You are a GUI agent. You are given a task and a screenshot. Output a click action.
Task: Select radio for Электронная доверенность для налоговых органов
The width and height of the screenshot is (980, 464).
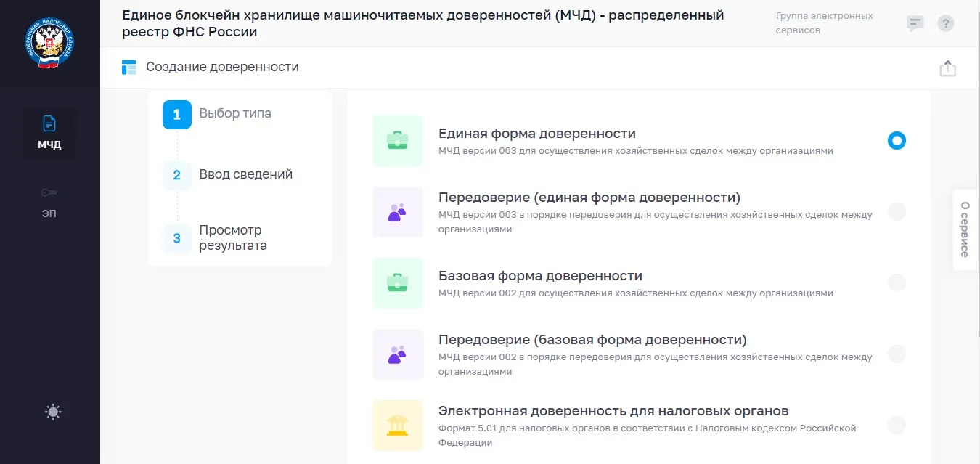pos(897,426)
